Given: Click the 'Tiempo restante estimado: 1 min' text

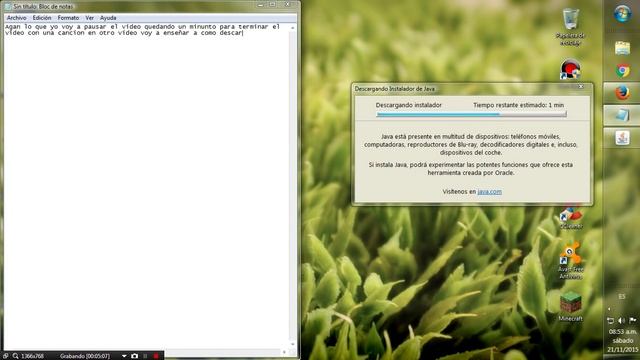Looking at the screenshot, I should pos(518,105).
